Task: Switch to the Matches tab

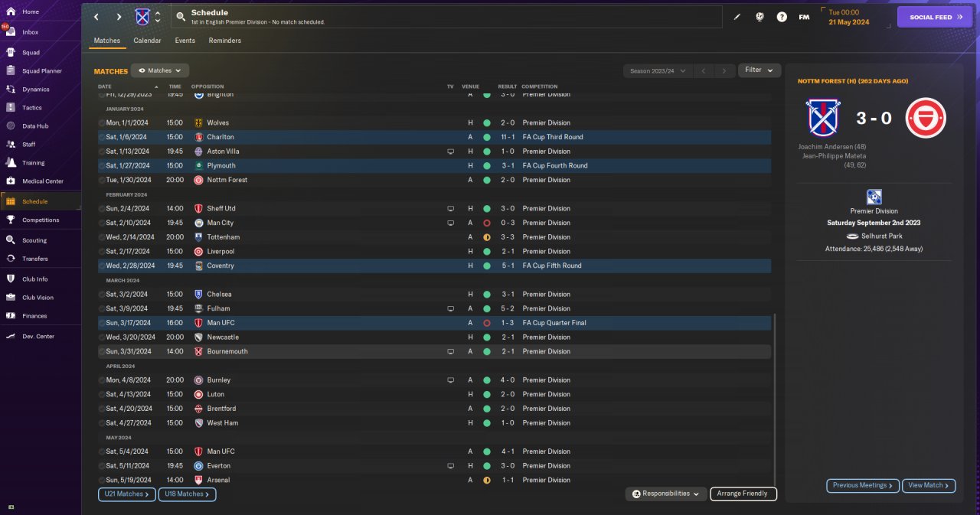Action: 107,41
